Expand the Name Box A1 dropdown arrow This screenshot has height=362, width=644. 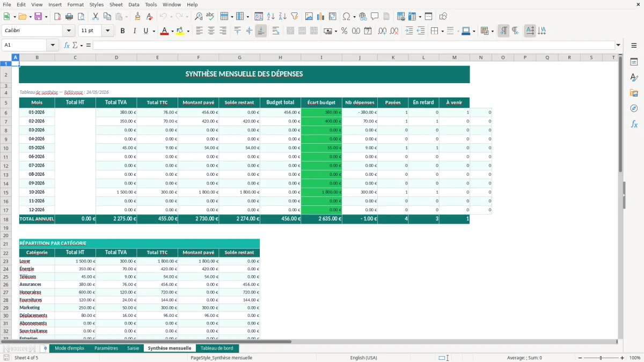coord(53,45)
